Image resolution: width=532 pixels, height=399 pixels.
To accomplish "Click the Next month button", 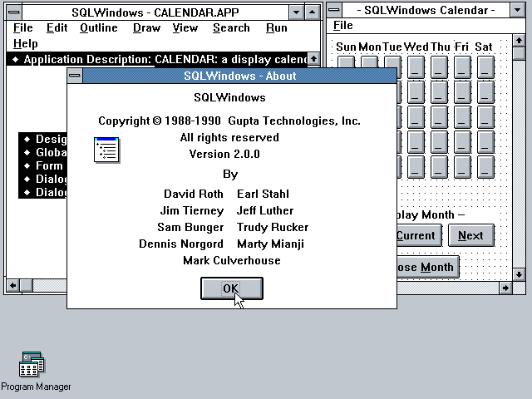I will (471, 235).
